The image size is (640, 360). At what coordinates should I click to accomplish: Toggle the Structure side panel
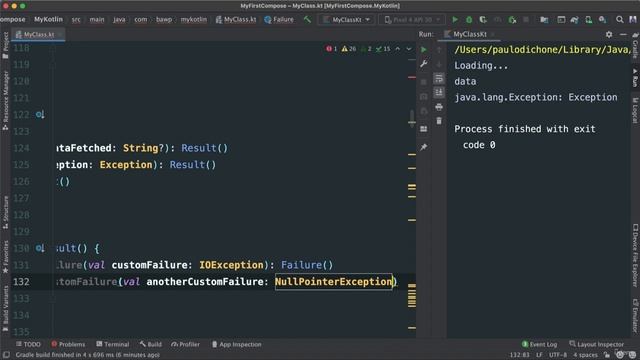pyautogui.click(x=5, y=212)
